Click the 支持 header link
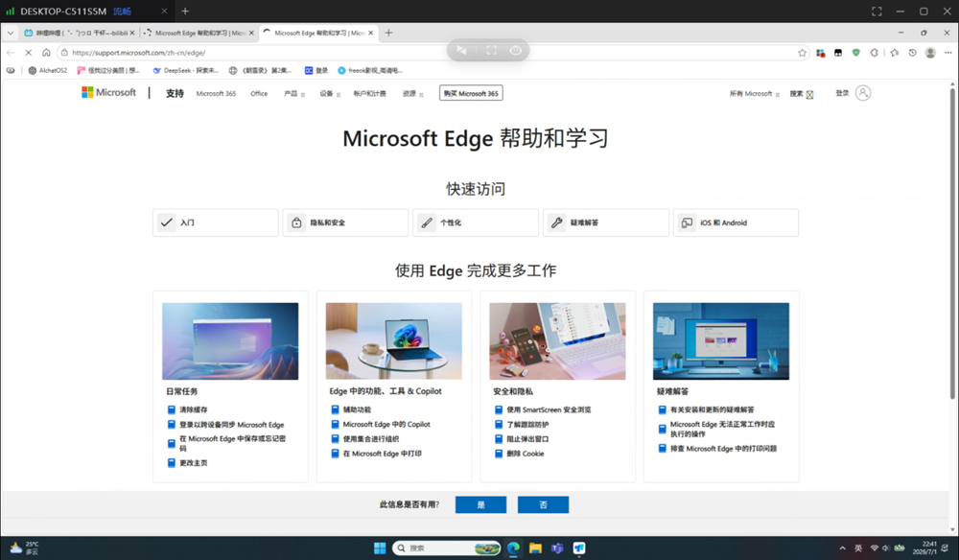 pyautogui.click(x=175, y=93)
